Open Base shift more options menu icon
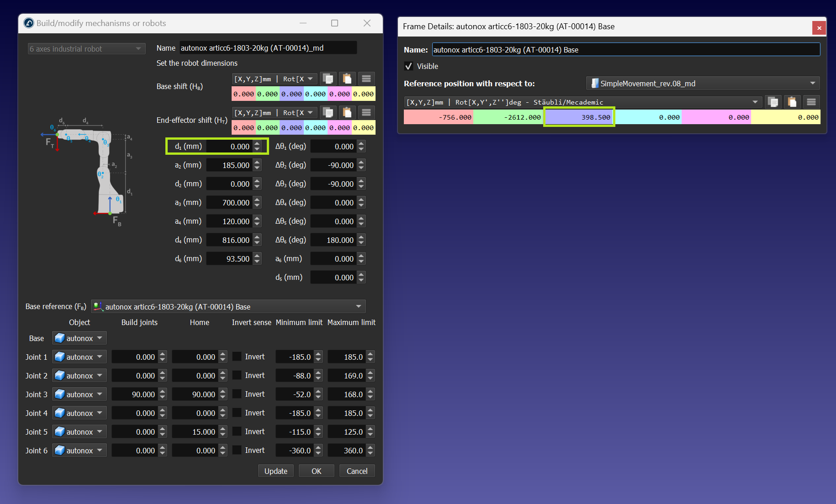 coord(366,79)
